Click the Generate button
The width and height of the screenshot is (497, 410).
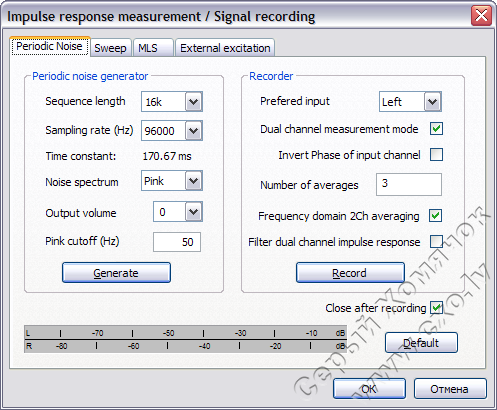(x=116, y=273)
